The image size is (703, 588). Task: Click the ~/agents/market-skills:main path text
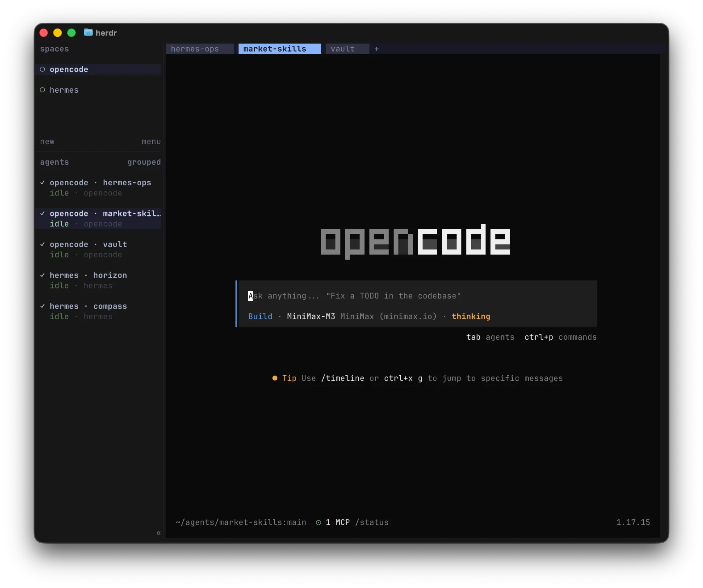241,522
